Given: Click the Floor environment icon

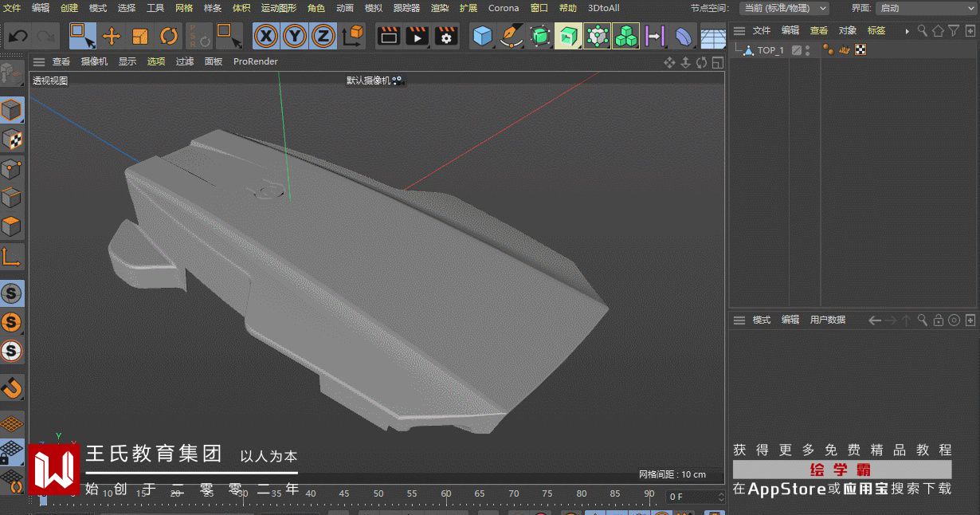Looking at the screenshot, I should tap(712, 37).
